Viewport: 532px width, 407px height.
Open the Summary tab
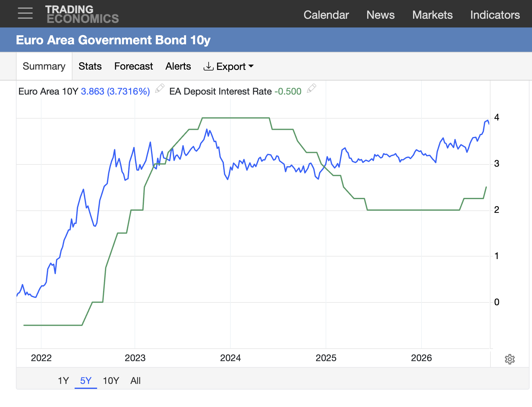[44, 66]
